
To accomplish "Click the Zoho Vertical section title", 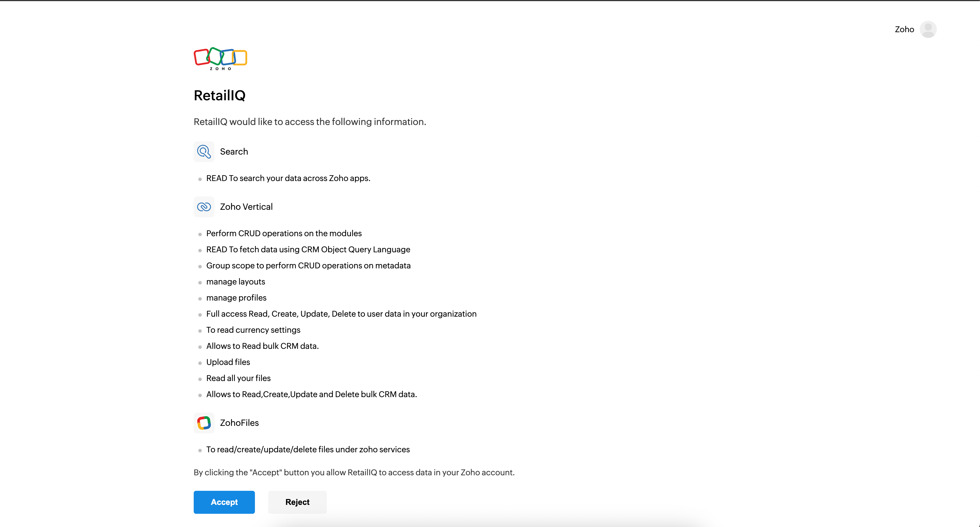I will 246,207.
